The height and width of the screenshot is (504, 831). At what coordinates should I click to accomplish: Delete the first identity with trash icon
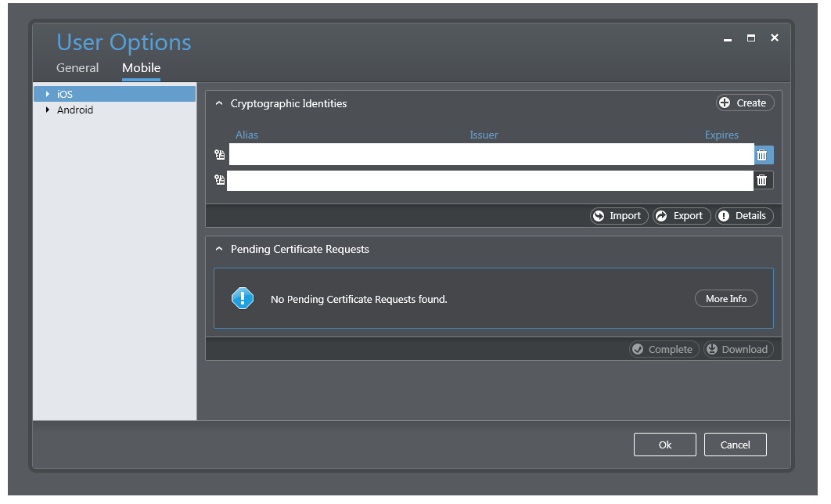(x=763, y=155)
